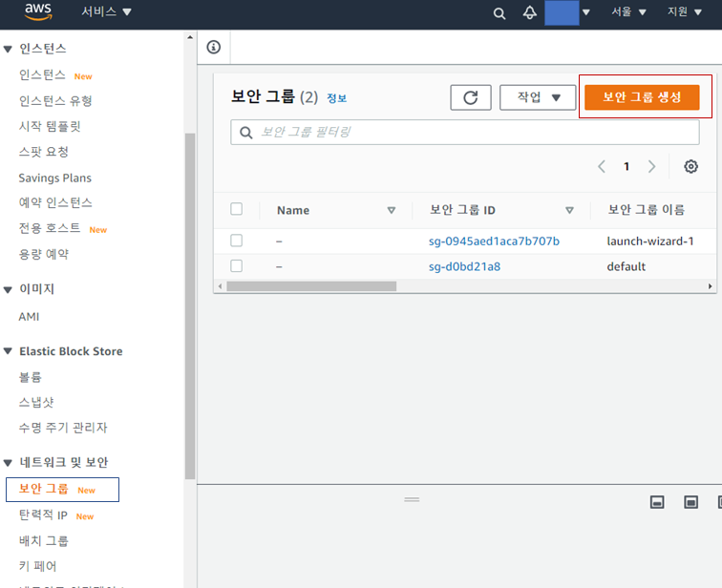Open 수명 주기 관리자 in sidebar
This screenshot has height=588, width=722.
[63, 428]
